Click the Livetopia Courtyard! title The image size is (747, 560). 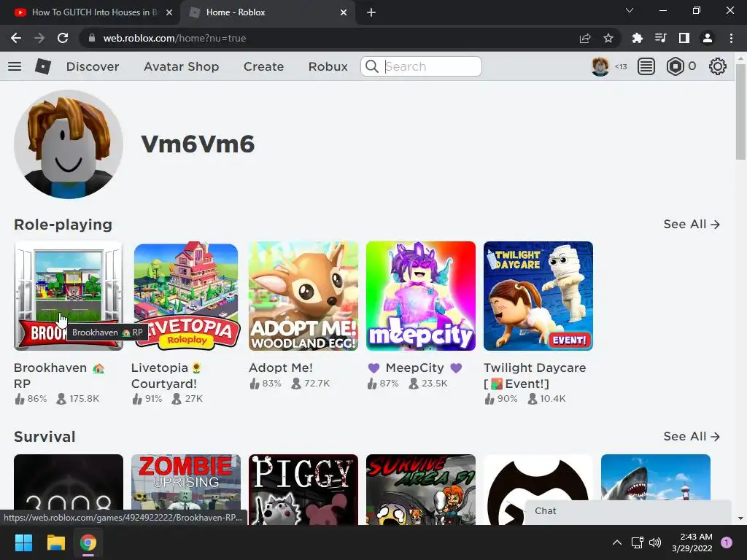tap(166, 376)
